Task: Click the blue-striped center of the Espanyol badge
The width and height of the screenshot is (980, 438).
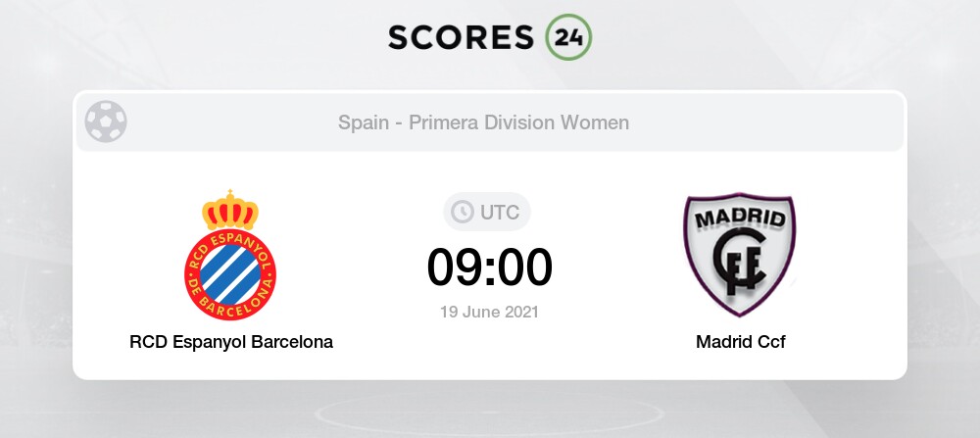Action: point(230,275)
